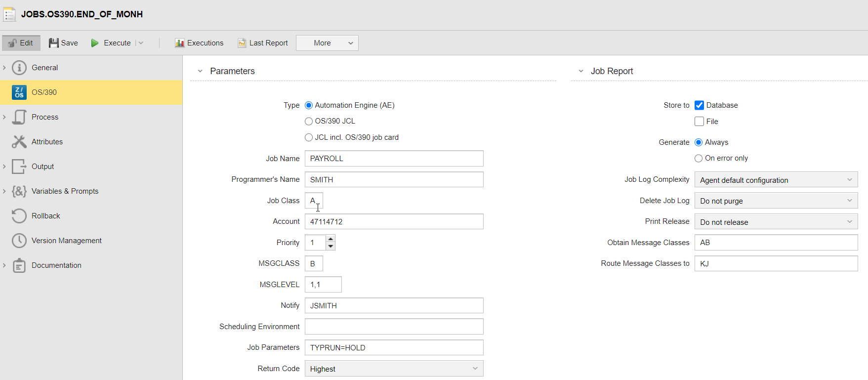The image size is (868, 380).
Task: Click the Last Report icon
Action: tap(242, 43)
